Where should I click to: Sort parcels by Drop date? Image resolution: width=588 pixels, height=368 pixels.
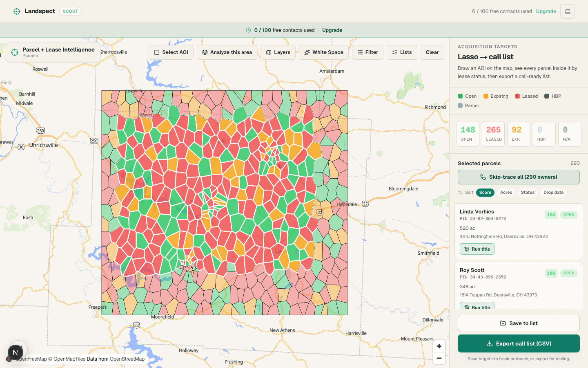(x=553, y=193)
